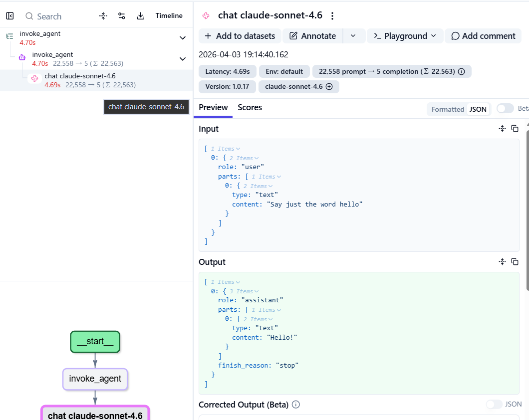This screenshot has width=529, height=420.
Task: Switch output rendering to JSON
Action: pyautogui.click(x=478, y=109)
